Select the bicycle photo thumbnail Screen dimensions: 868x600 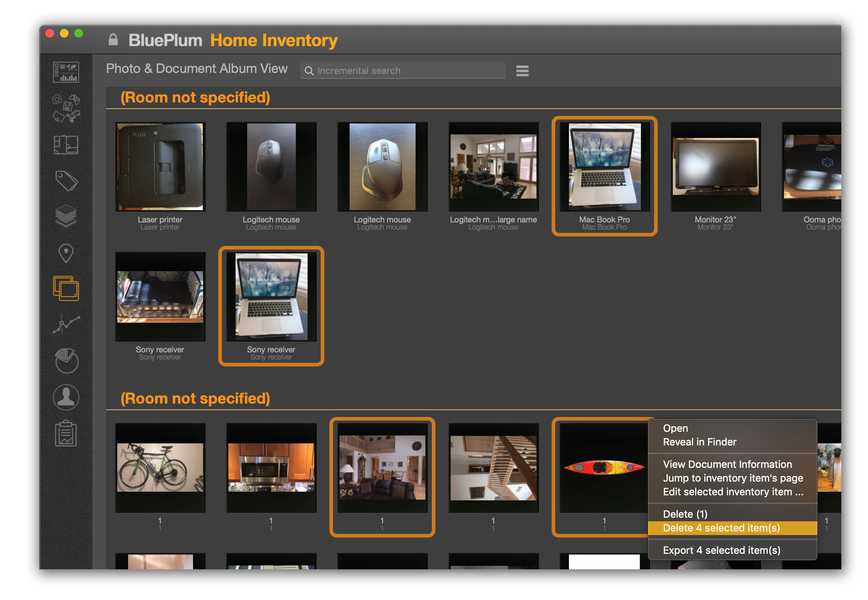point(160,468)
